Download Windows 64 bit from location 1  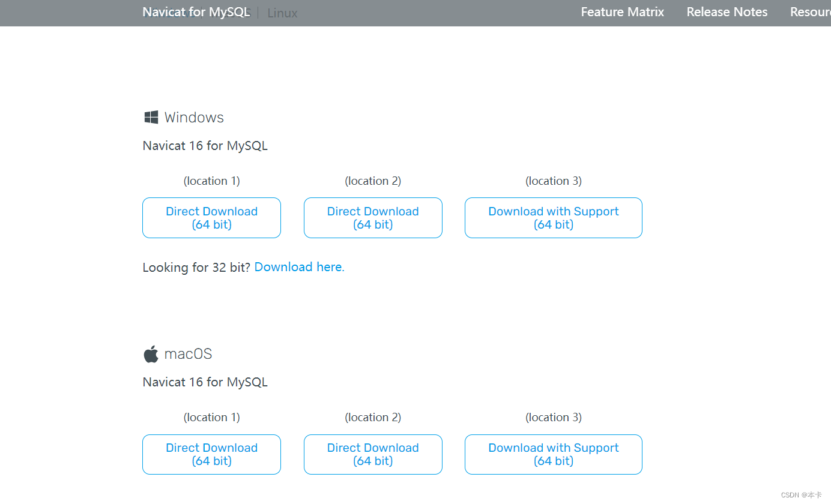(x=211, y=218)
